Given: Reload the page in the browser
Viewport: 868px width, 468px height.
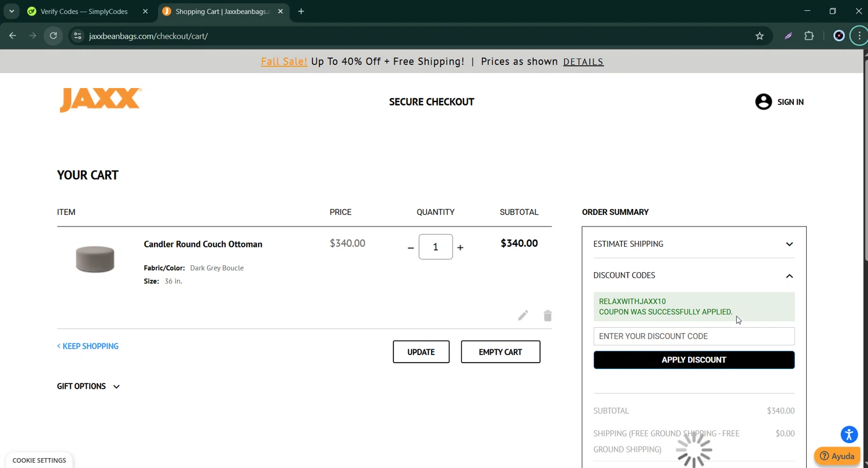Looking at the screenshot, I should point(53,36).
